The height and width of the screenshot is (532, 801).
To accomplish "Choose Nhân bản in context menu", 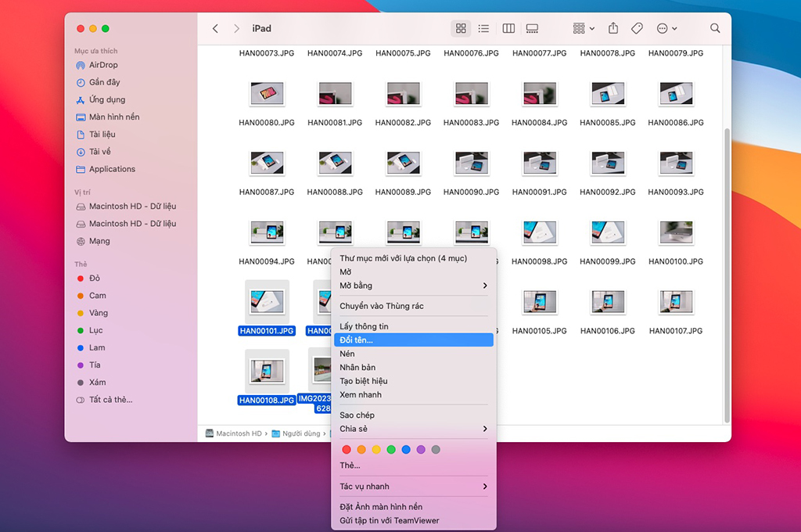I will click(x=414, y=368).
